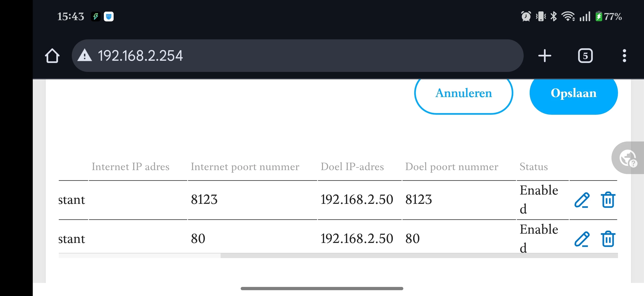Image resolution: width=644 pixels, height=296 pixels.
Task: Tap the browser home icon
Action: pos(52,56)
